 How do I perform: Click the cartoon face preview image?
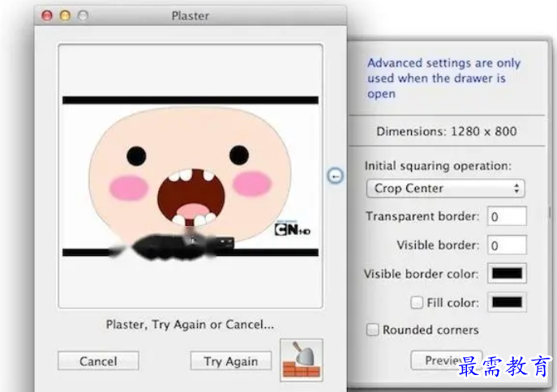click(191, 176)
